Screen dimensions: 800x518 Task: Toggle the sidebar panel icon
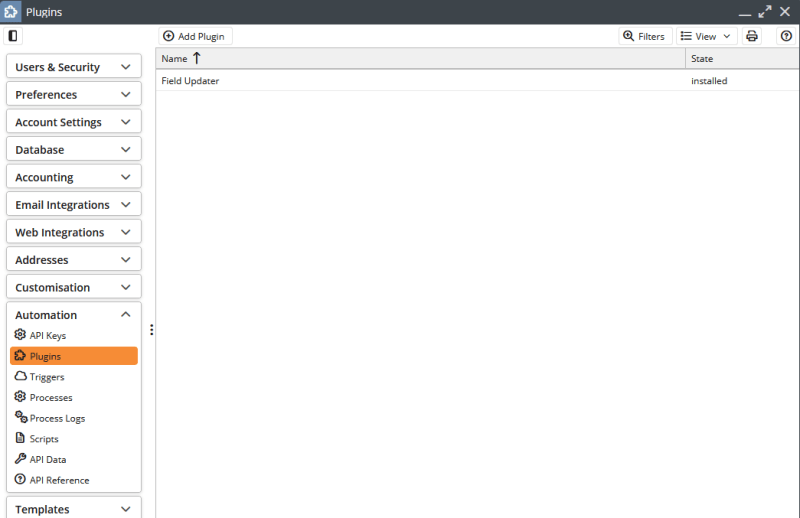click(13, 36)
